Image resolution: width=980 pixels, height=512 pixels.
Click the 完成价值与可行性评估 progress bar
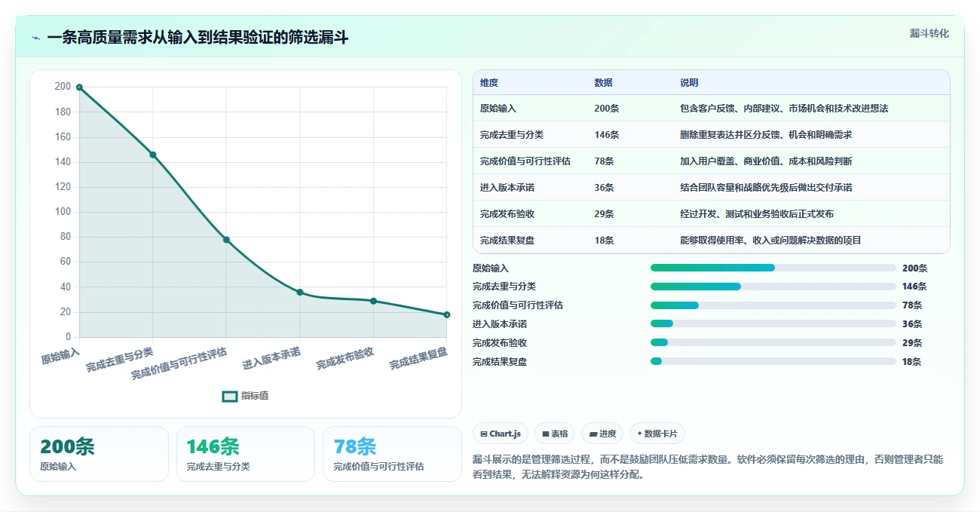(x=773, y=305)
